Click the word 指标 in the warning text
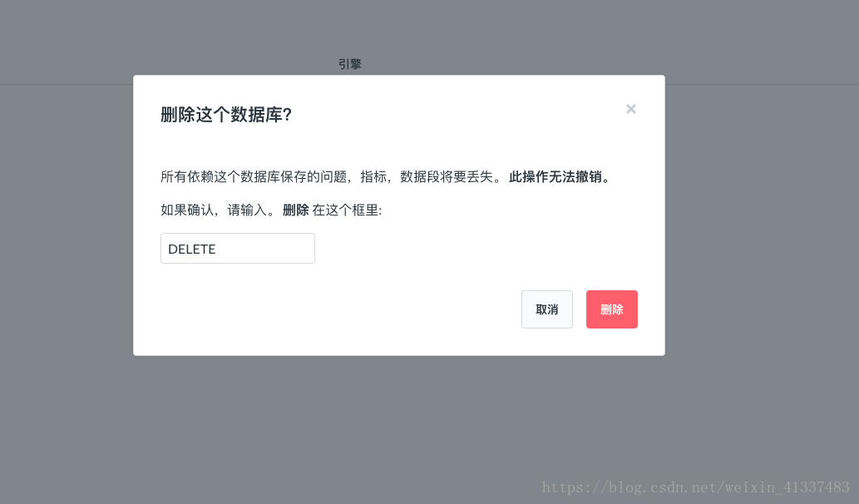This screenshot has height=504, width=859. pyautogui.click(x=373, y=177)
